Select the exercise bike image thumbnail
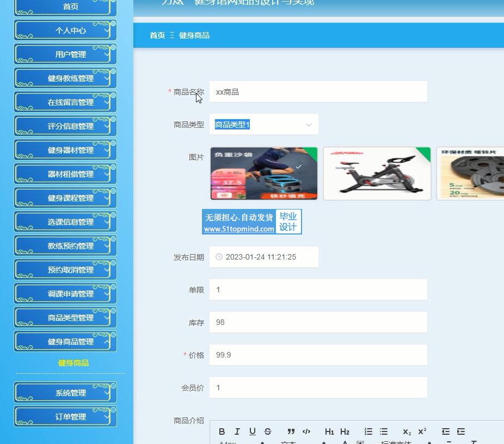Viewport: 504px width, 444px height. coord(377,174)
